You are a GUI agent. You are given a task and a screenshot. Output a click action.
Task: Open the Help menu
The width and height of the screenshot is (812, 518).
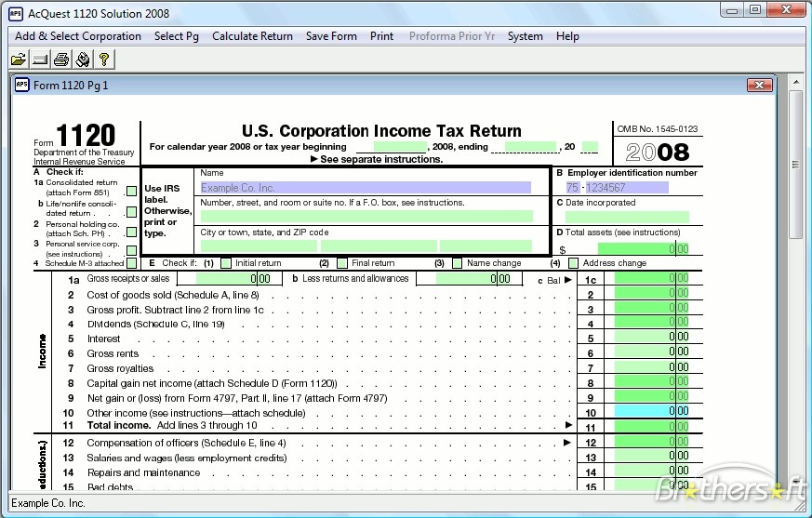[x=567, y=36]
